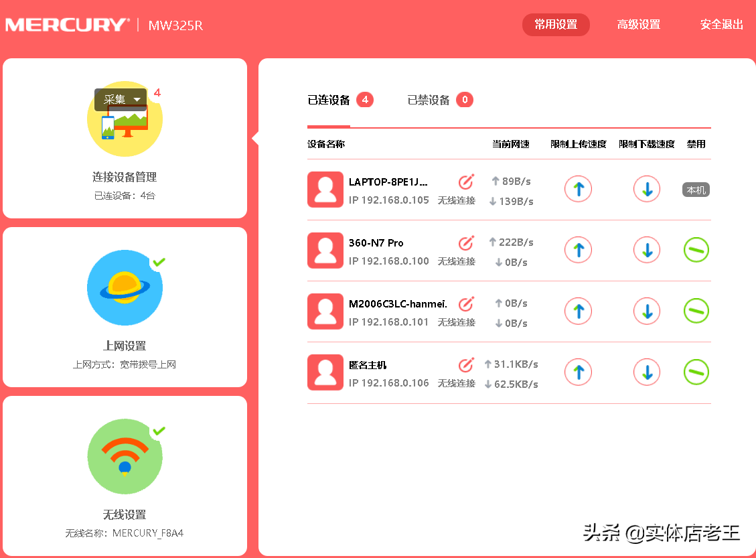Open edit options for the LAPTOP device avatar

pos(325,189)
